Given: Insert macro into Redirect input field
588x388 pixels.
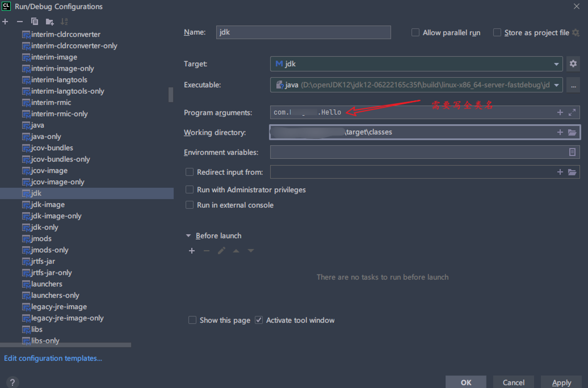Looking at the screenshot, I should 560,172.
